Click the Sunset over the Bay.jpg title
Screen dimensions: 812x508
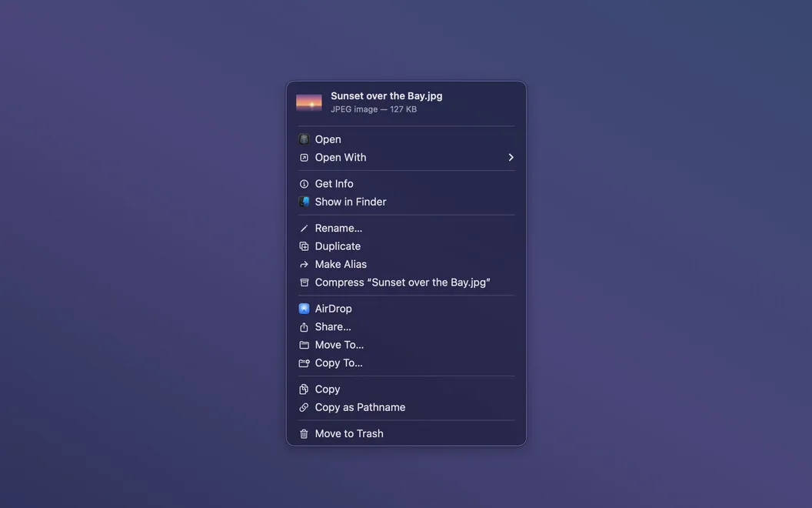click(x=386, y=96)
